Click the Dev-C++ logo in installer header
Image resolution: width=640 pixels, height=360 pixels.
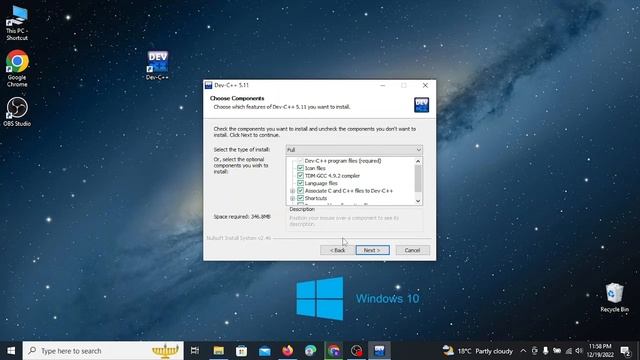point(421,105)
